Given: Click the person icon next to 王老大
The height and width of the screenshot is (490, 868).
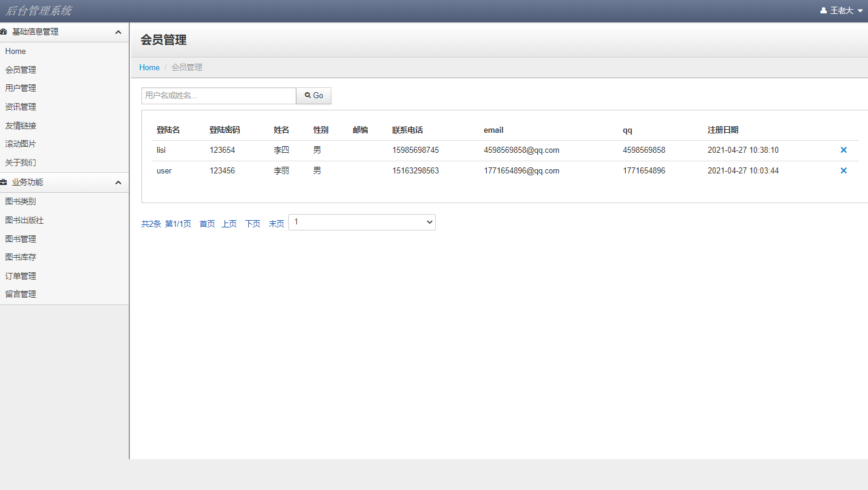Looking at the screenshot, I should point(822,10).
